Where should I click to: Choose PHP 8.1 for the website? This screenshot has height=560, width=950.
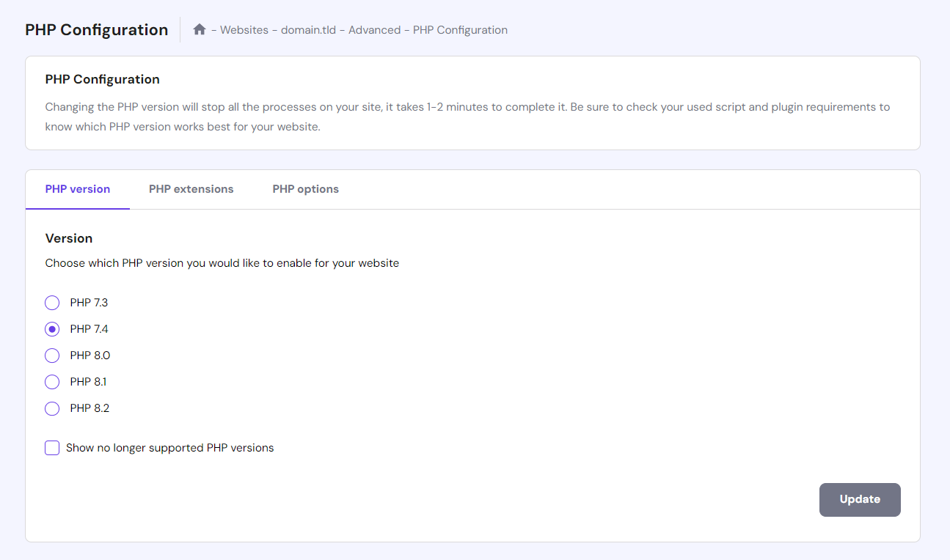tap(52, 381)
